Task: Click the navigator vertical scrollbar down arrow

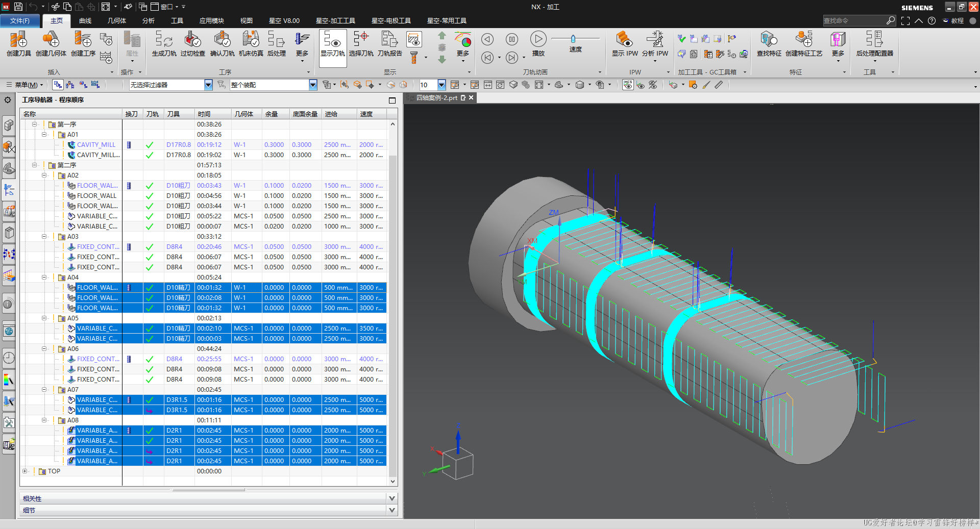Action: point(393,481)
